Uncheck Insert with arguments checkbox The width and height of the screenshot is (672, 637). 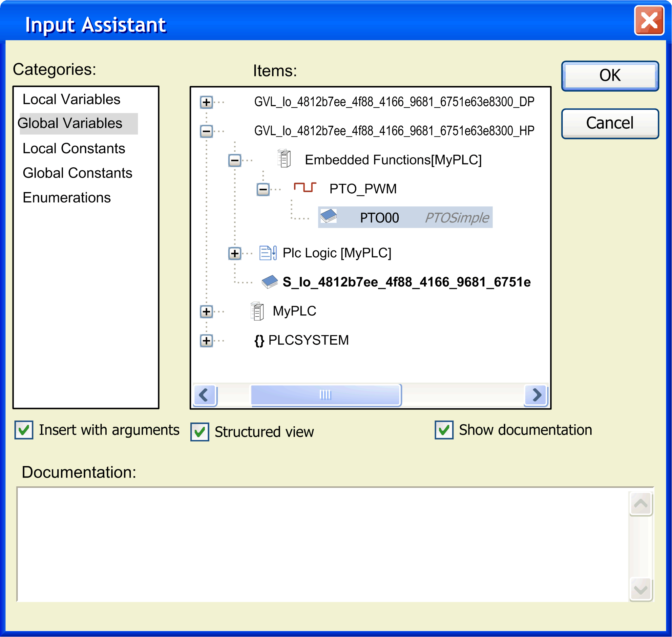coord(24,430)
